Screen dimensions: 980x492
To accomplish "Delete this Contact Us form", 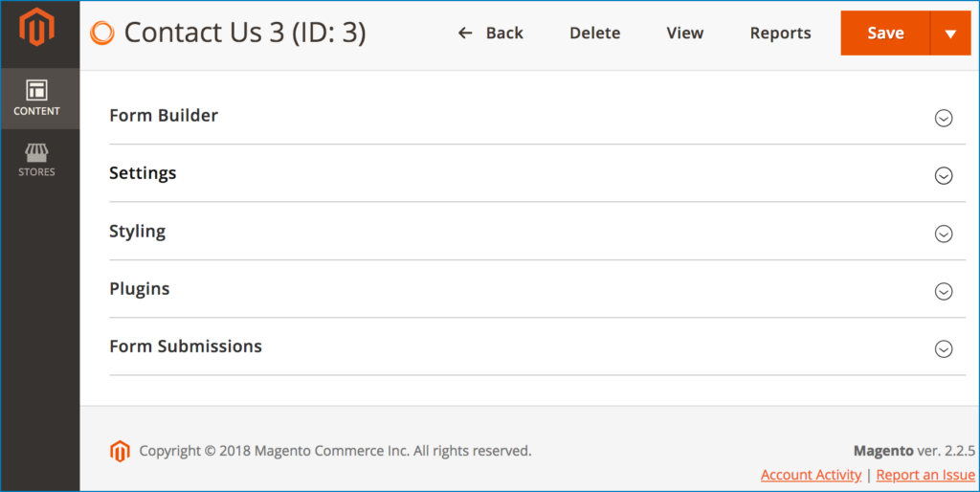I will (594, 34).
